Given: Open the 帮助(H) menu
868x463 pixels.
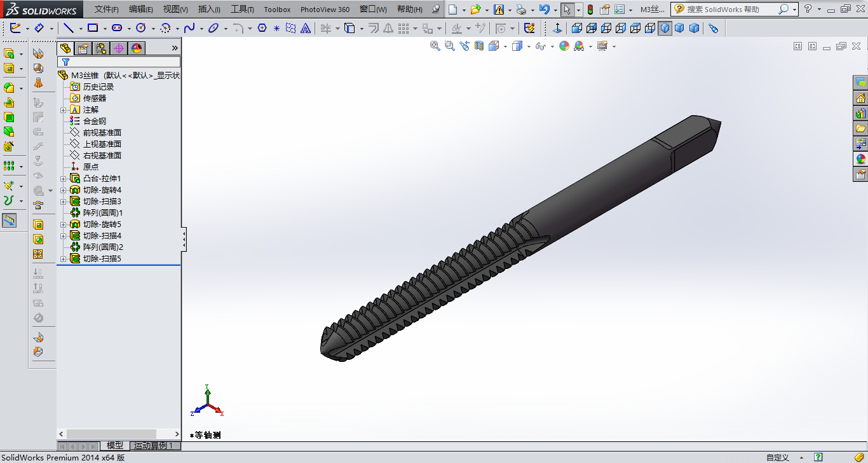Looking at the screenshot, I should click(x=409, y=10).
